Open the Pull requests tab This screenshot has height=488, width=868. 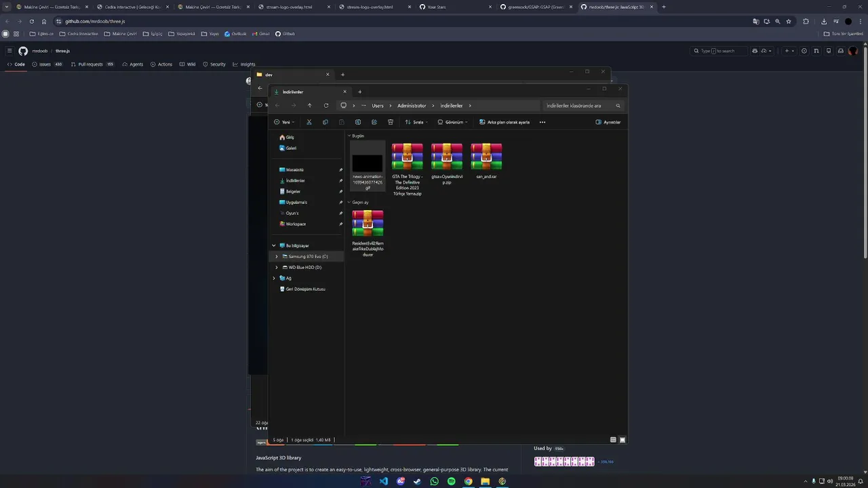(92, 64)
